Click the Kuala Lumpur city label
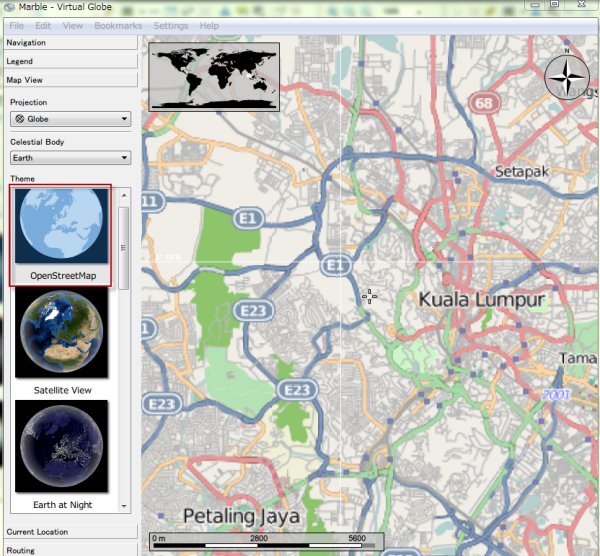The image size is (600, 556). (x=481, y=299)
